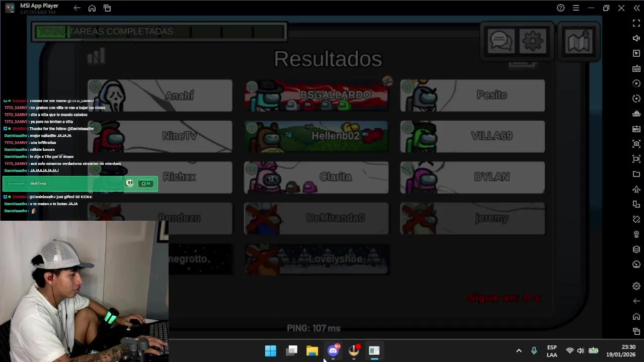Click the tareas completadas progress bar

pos(159,31)
